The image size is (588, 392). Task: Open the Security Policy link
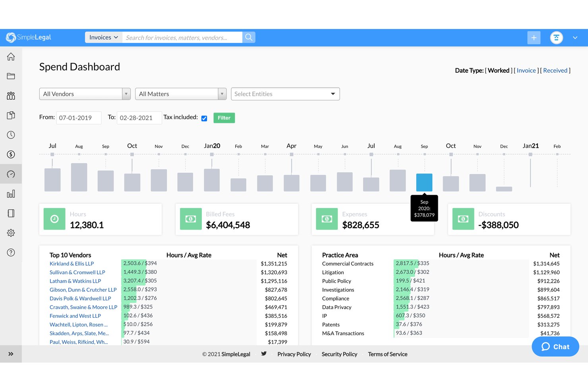[339, 354]
